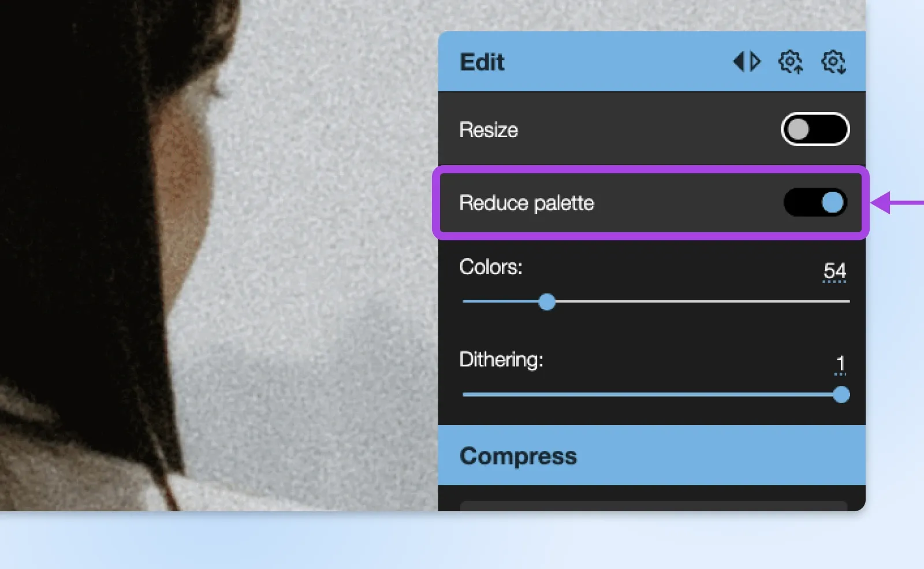Click the Colors value 54 to edit it
The height and width of the screenshot is (569, 924).
[x=836, y=270]
